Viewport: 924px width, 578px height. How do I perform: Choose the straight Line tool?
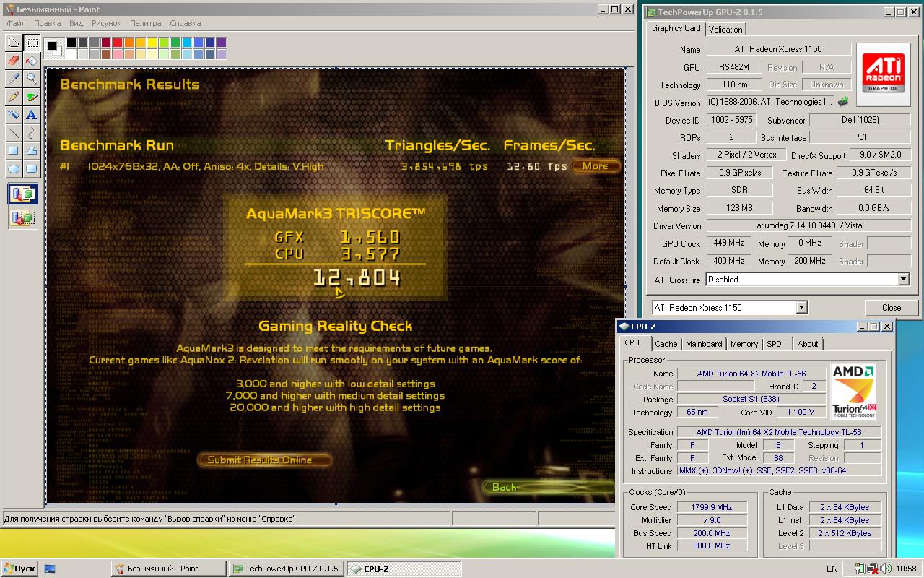pyautogui.click(x=13, y=133)
